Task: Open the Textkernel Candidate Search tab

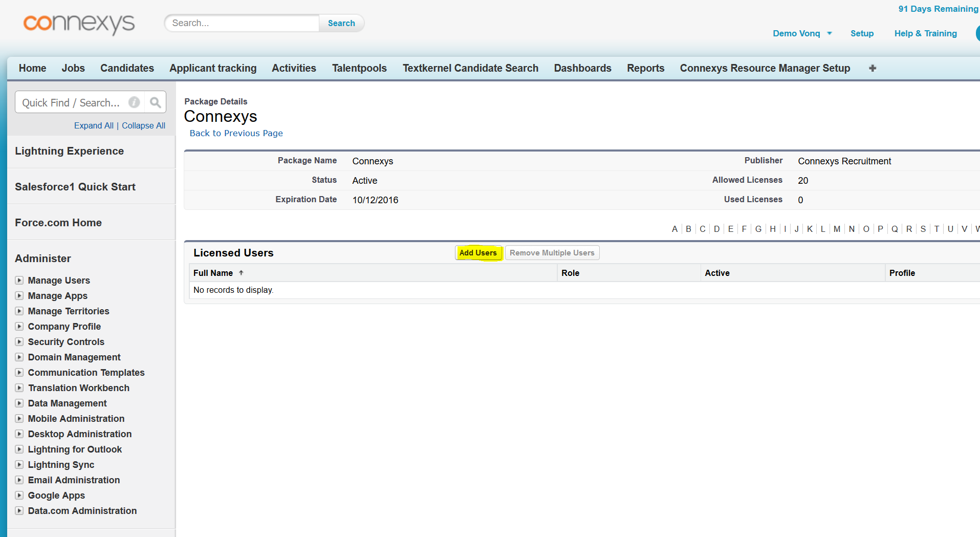Action: pos(470,68)
